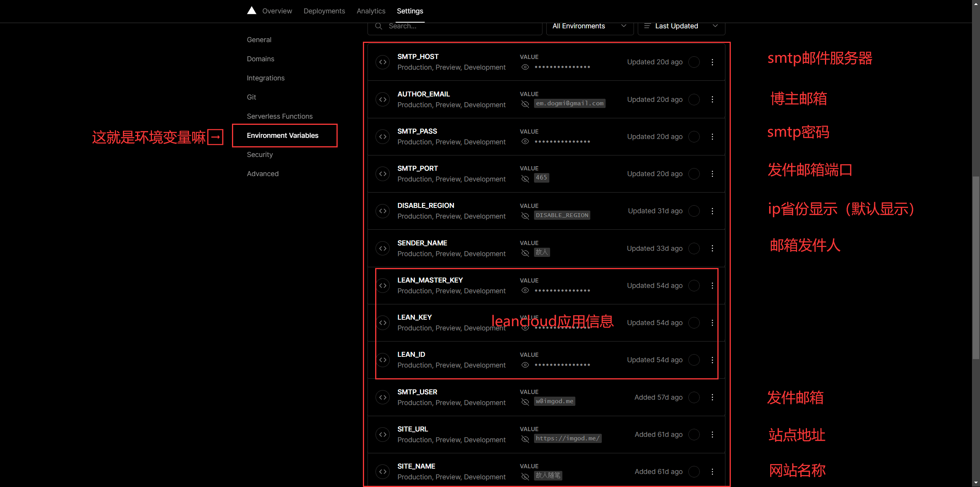Go to Serverless Functions settings
980x487 pixels.
coord(279,116)
